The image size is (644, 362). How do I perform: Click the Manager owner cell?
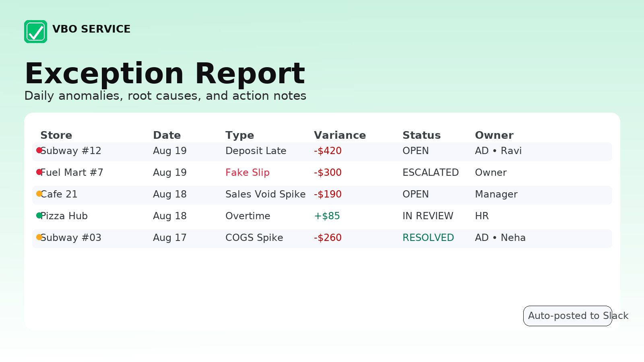coord(496,194)
